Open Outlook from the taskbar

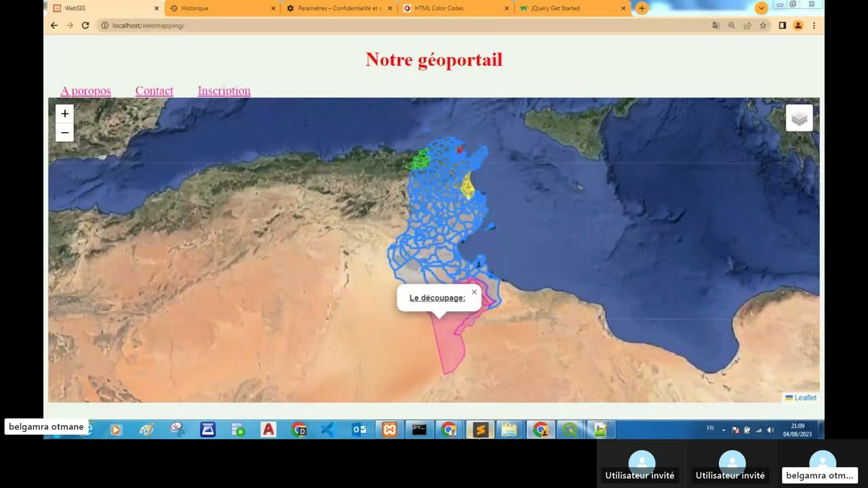[x=359, y=430]
